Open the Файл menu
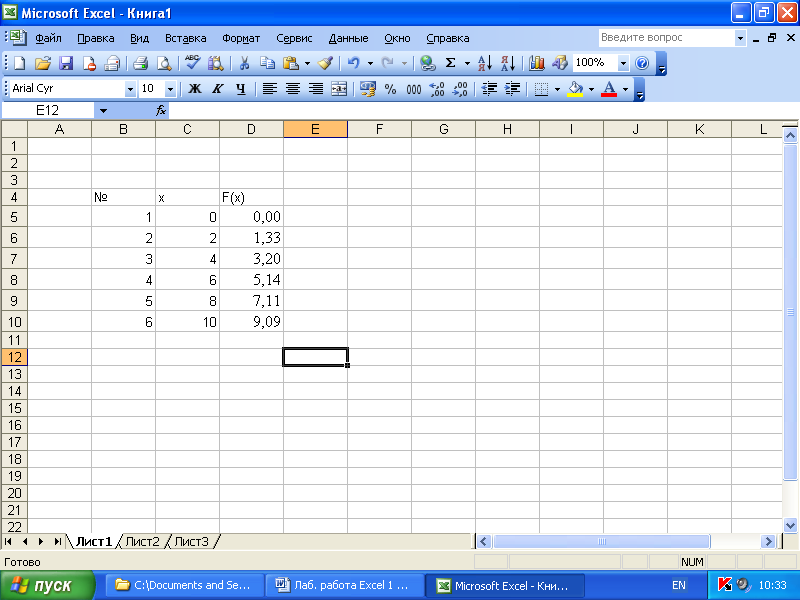The width and height of the screenshot is (800, 600). pyautogui.click(x=48, y=38)
